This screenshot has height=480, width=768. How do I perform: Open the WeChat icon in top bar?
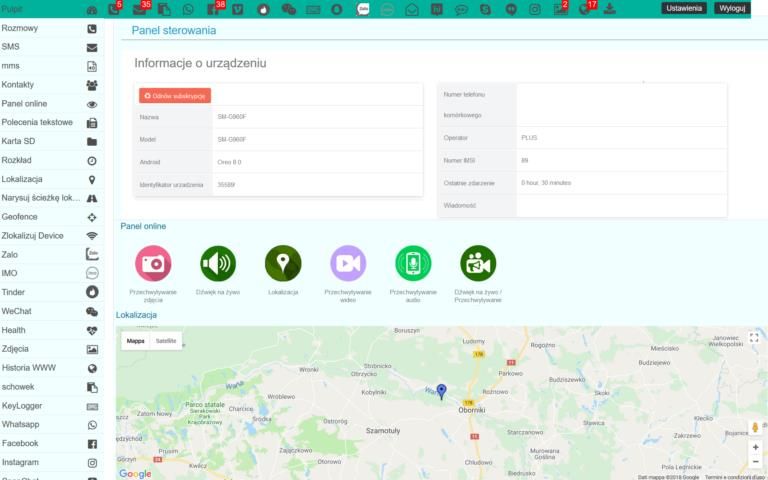pos(288,9)
